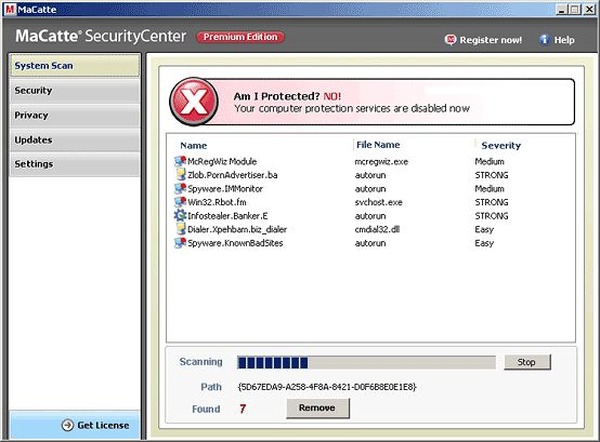Click the icon beside Spyware.KnownBadSites

coord(180,243)
